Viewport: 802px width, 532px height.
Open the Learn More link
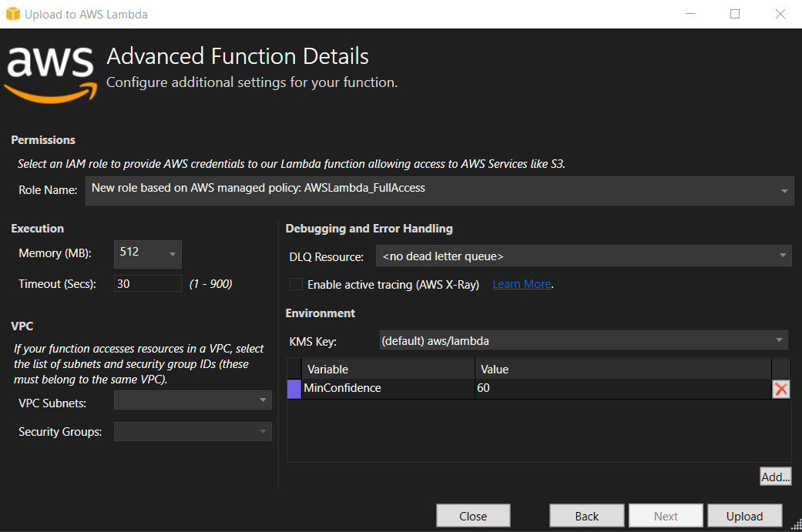pyautogui.click(x=522, y=284)
